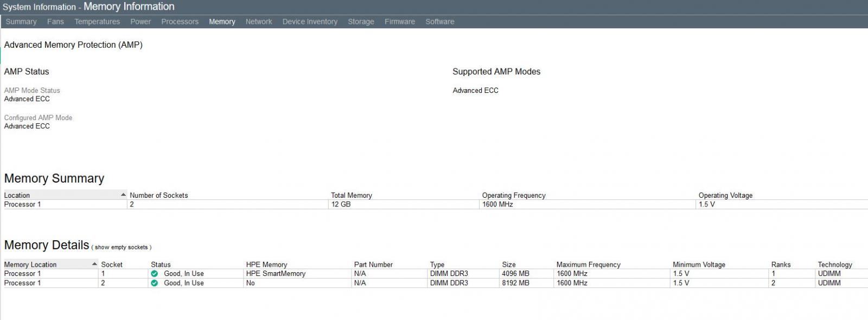Select AMP Mode Status Advanced ECC value
The width and height of the screenshot is (868, 320).
click(27, 99)
